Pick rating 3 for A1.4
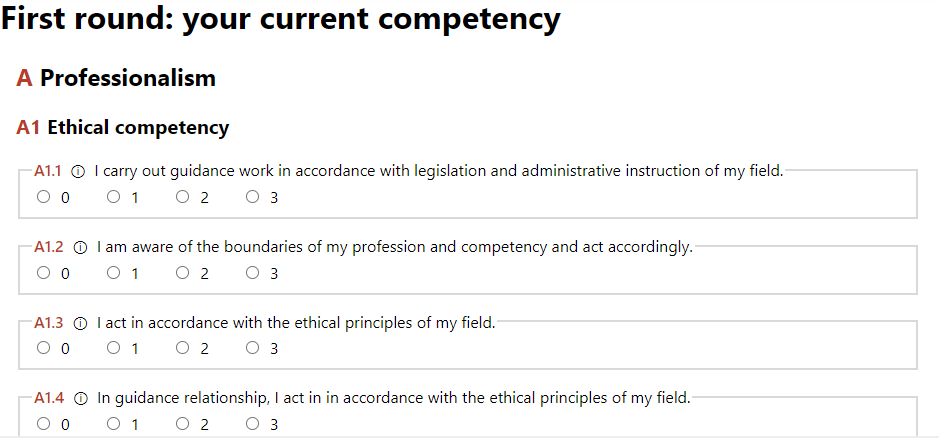This screenshot has height=448, width=939. pyautogui.click(x=253, y=423)
